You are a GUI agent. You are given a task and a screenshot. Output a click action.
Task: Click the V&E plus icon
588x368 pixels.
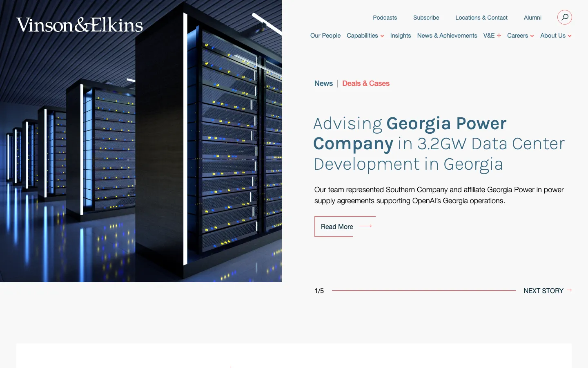pyautogui.click(x=499, y=36)
